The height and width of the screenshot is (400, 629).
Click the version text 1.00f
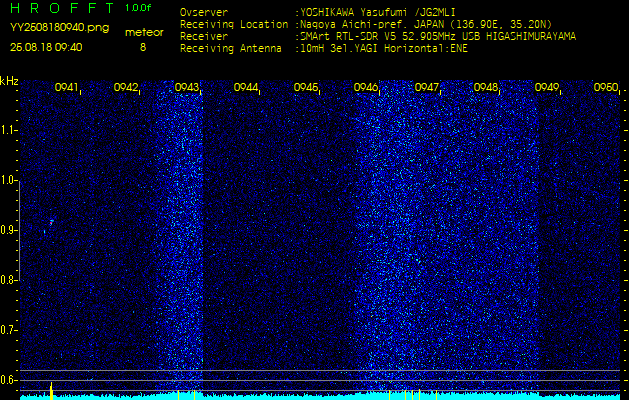click(x=138, y=8)
